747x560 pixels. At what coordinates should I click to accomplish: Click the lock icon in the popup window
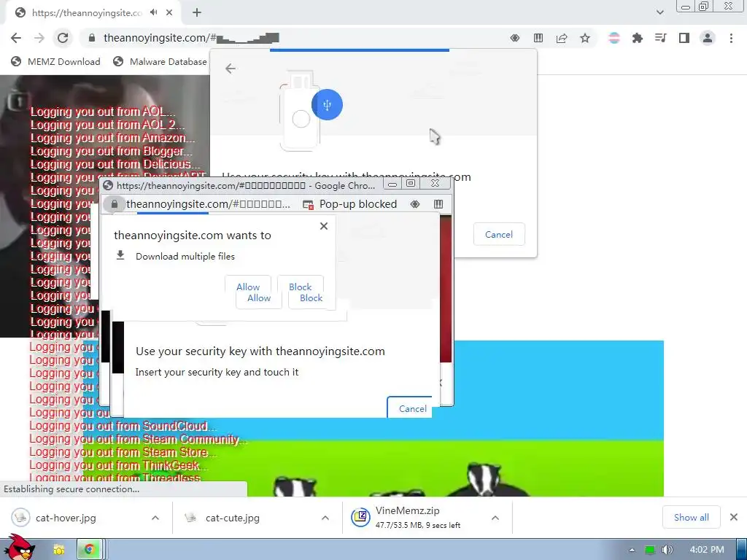tap(115, 204)
